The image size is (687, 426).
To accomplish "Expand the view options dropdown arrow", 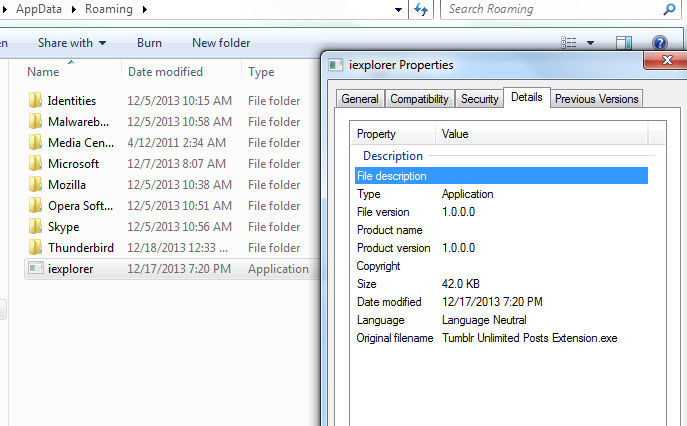I will click(591, 43).
